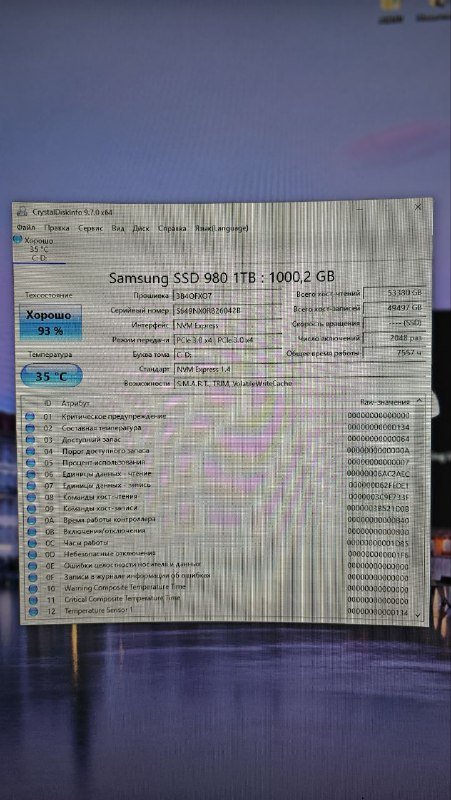Viewport: 451px width, 800px height.
Task: Click the 35 °C temperature button
Action: 51,376
